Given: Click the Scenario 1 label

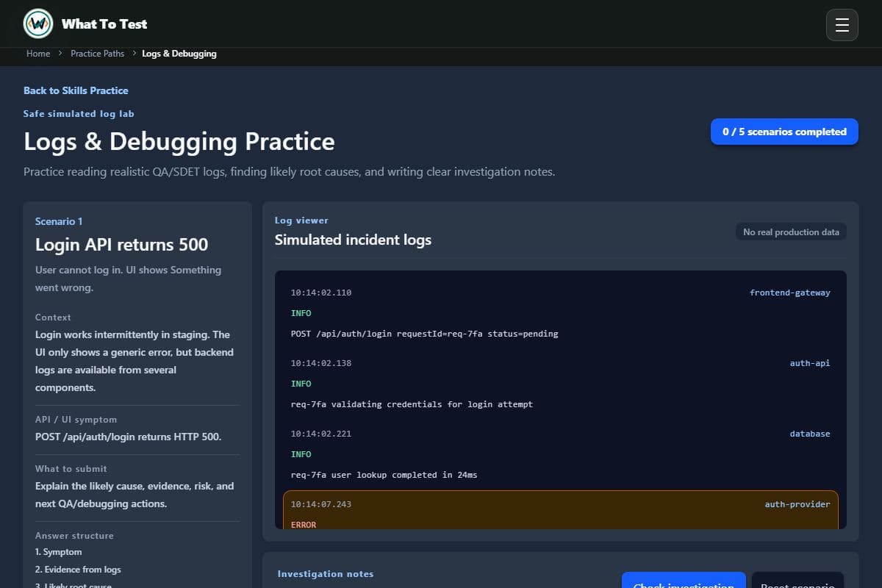Looking at the screenshot, I should (x=59, y=221).
